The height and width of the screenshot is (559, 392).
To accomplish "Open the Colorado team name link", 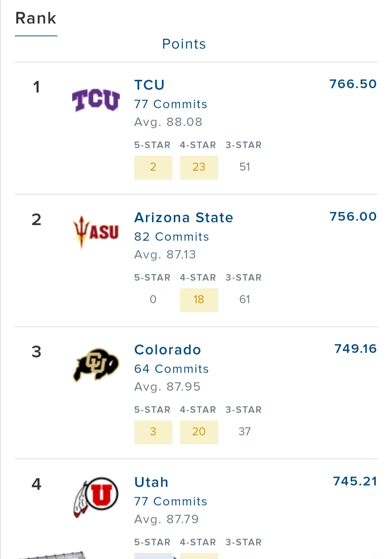I will [x=168, y=350].
